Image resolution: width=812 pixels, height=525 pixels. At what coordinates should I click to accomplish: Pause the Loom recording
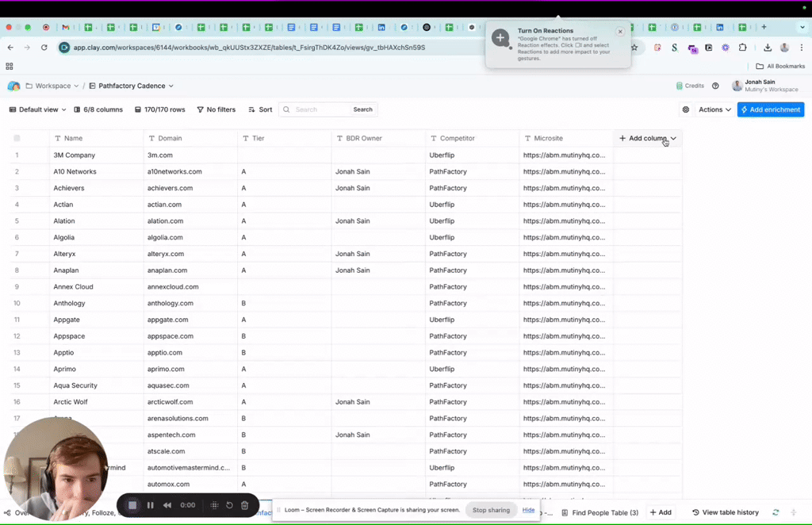click(x=150, y=505)
